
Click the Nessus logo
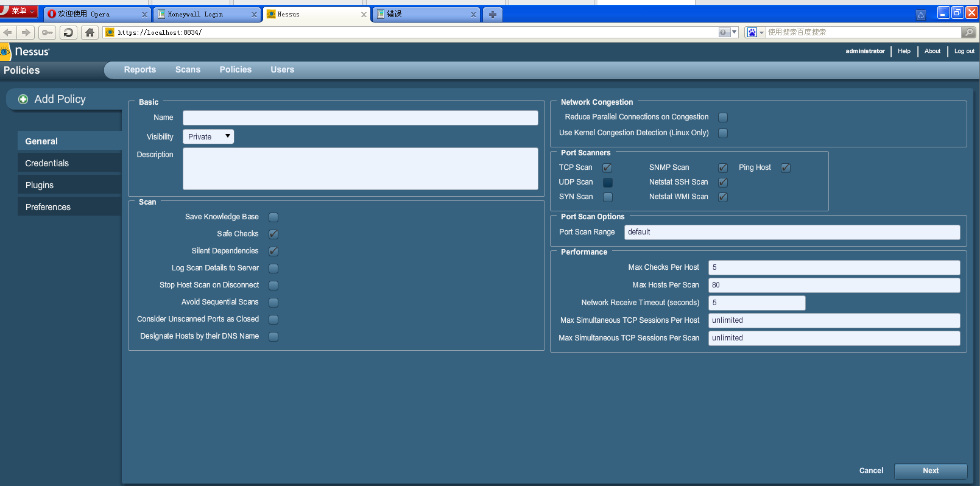25,52
